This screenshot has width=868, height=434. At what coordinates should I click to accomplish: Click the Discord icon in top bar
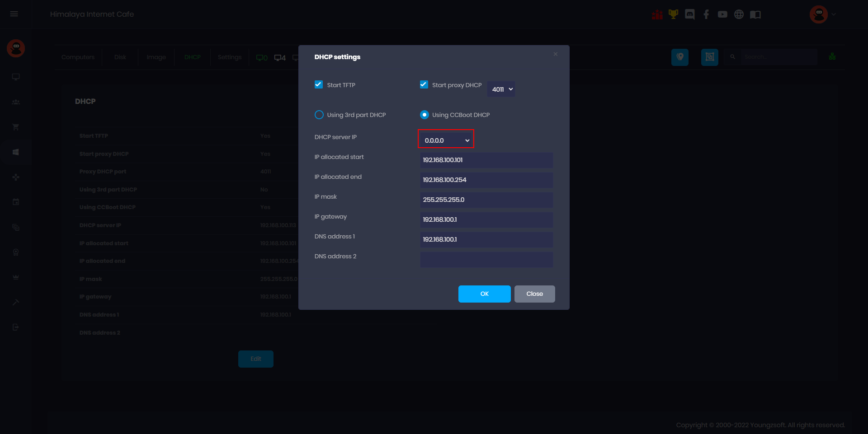(689, 14)
